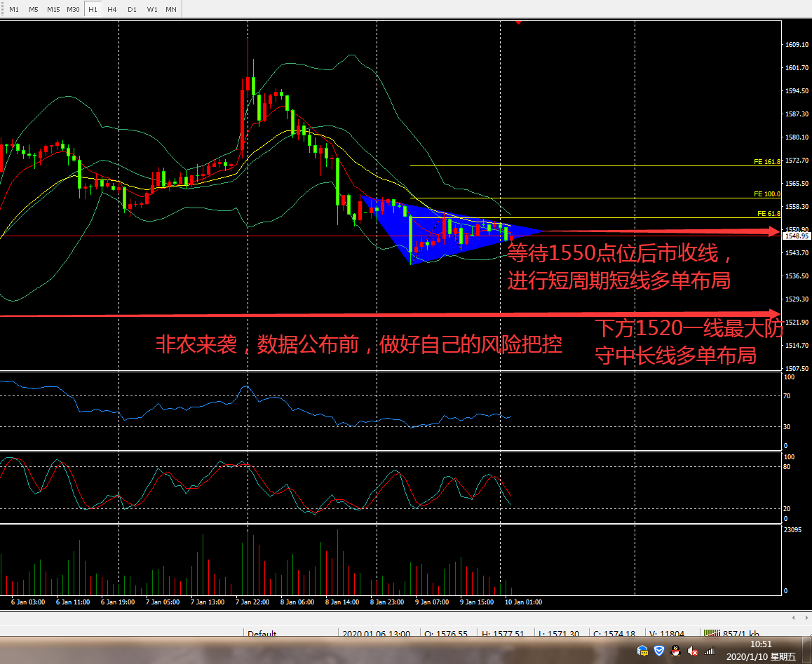Click the Default profile in status bar
The height and width of the screenshot is (664, 812).
point(262,633)
